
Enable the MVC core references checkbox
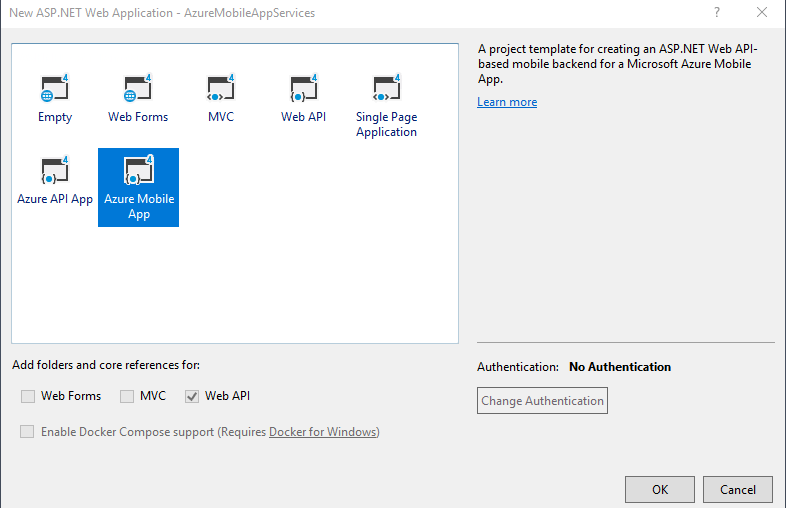click(x=127, y=396)
